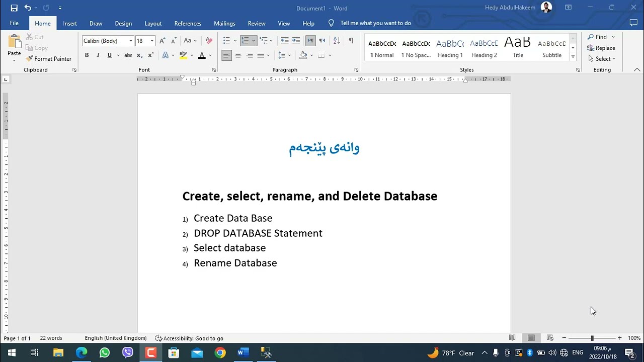Open the Change Case dropdown
Screen dimensions: 644x362
click(x=190, y=41)
